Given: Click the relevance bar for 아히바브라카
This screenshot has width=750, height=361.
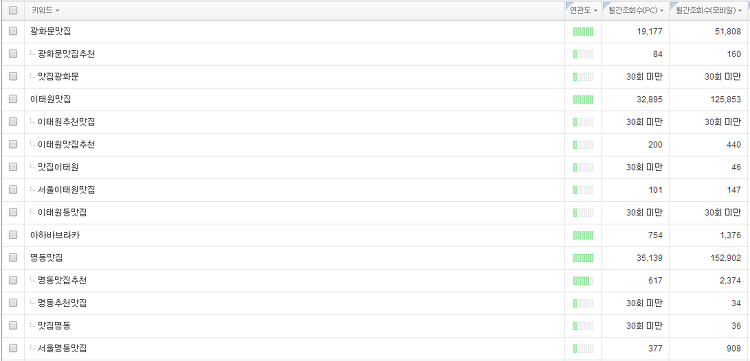Looking at the screenshot, I should tap(583, 235).
